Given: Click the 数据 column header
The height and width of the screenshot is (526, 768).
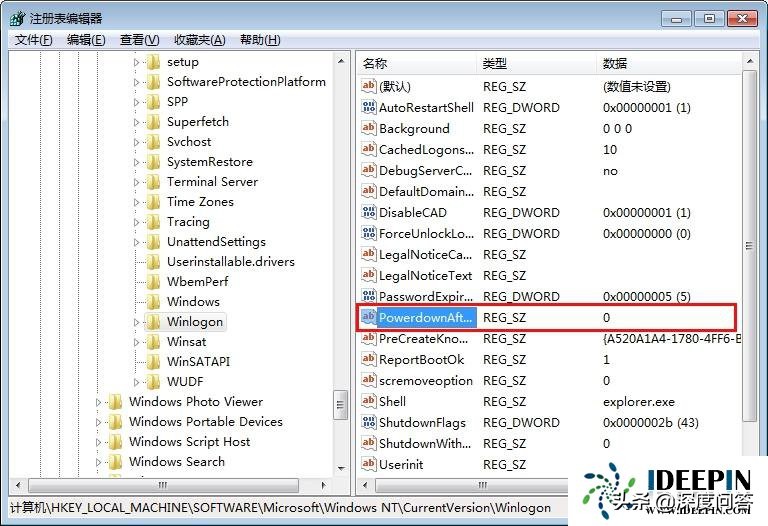Looking at the screenshot, I should tap(669, 63).
